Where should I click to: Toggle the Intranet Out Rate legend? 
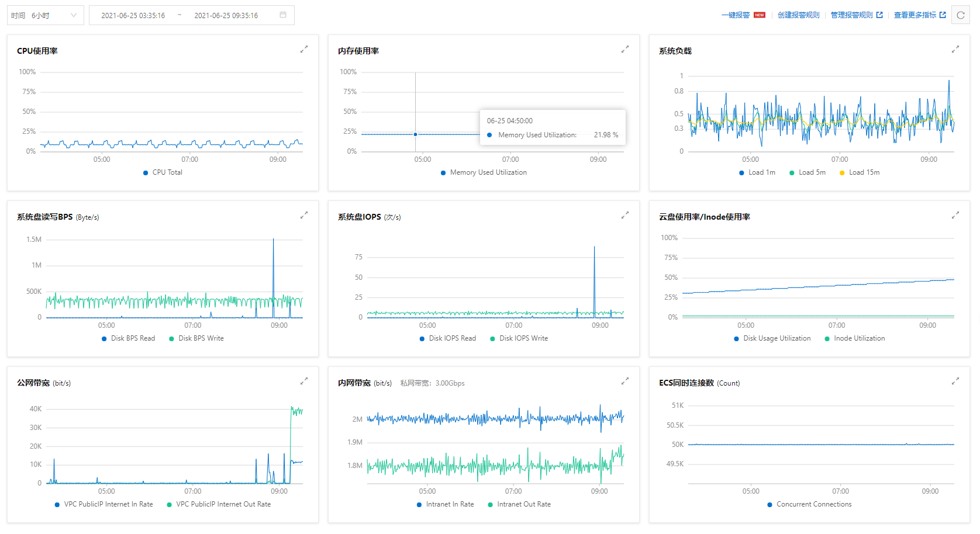[519, 504]
